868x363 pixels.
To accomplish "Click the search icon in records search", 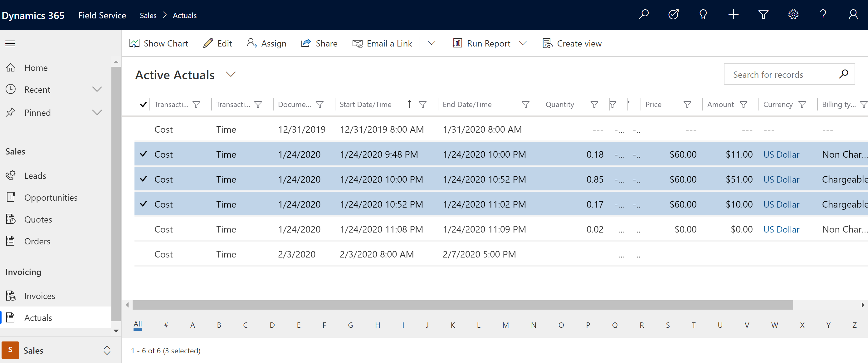I will click(x=845, y=74).
